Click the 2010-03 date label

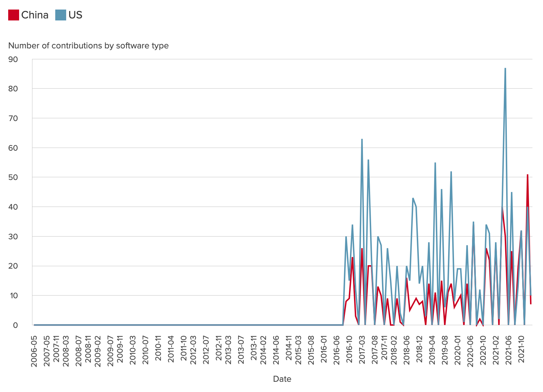(133, 351)
